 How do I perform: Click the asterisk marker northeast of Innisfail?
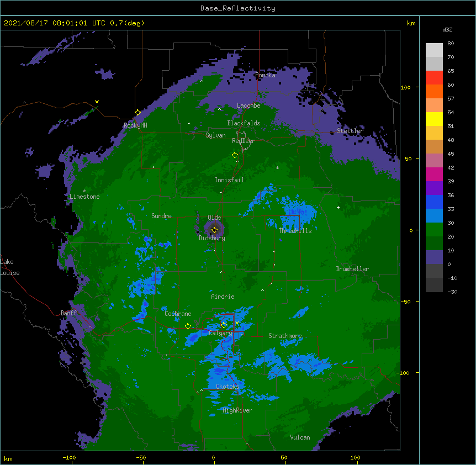pyautogui.click(x=277, y=167)
